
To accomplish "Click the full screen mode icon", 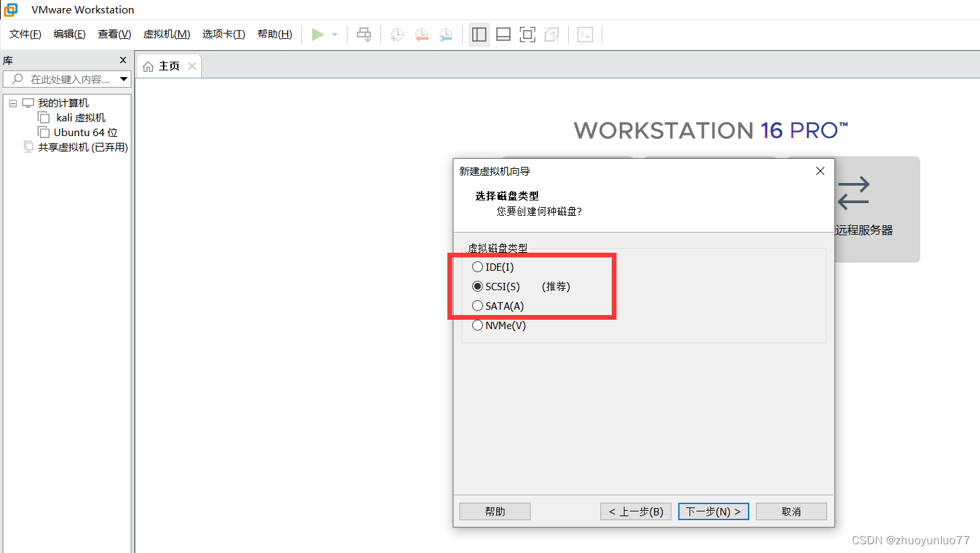I will click(528, 35).
